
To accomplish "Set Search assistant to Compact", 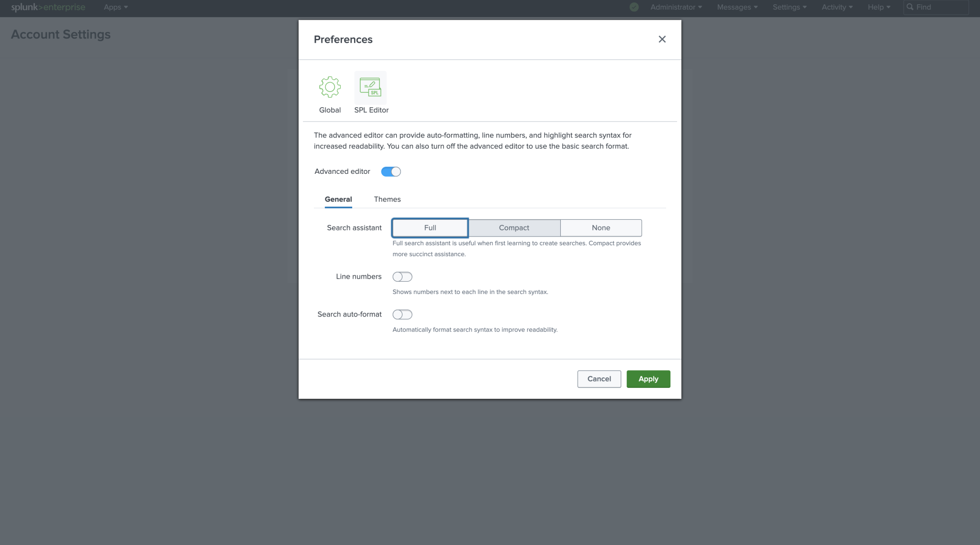I will (514, 227).
